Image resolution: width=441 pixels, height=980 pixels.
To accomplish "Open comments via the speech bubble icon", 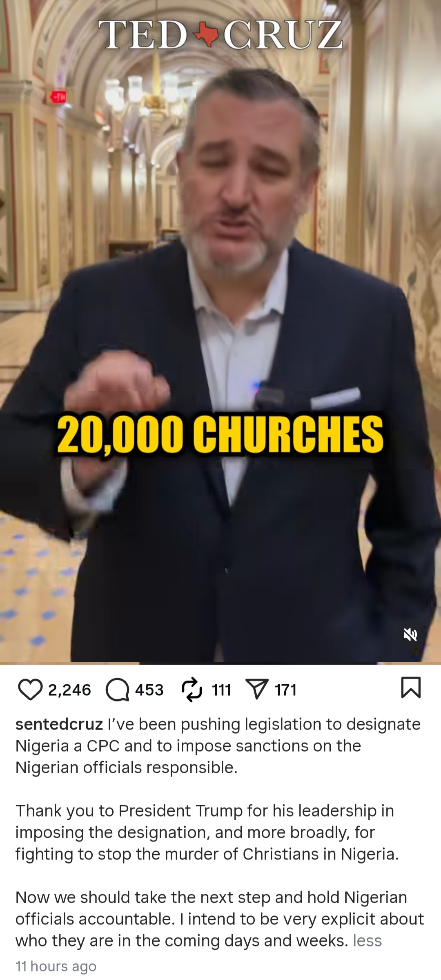I will coord(118,690).
